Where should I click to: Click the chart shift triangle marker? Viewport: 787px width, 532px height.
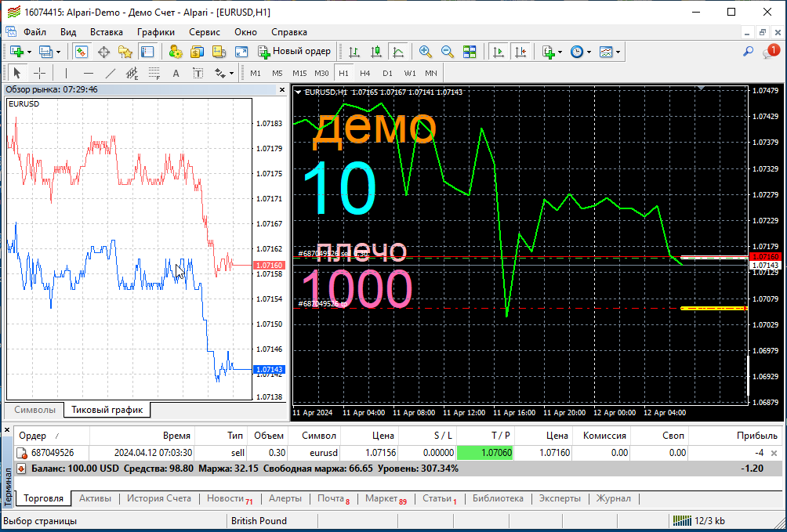[702, 88]
